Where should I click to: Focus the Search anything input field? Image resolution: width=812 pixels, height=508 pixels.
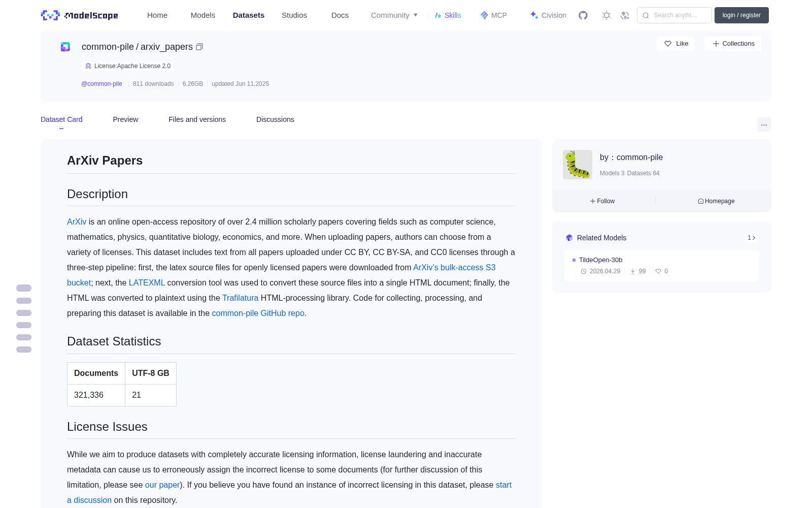[x=674, y=15]
